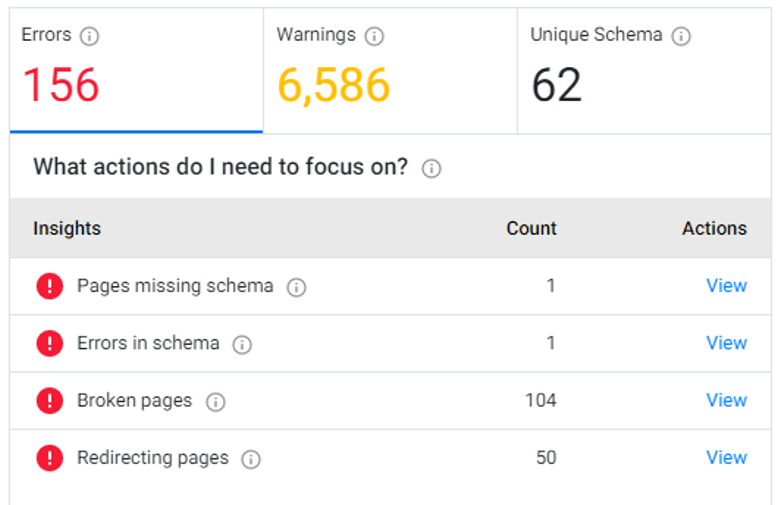Click the 'What actions do I need to focus on?' heading
Image resolution: width=776 pixels, height=505 pixels.
(x=221, y=167)
